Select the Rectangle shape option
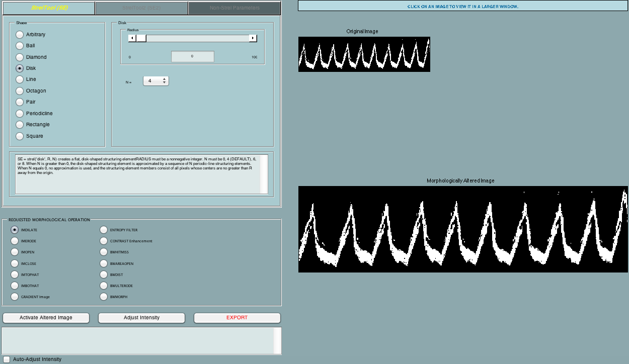Screen dimensions: 629x364 [20, 125]
